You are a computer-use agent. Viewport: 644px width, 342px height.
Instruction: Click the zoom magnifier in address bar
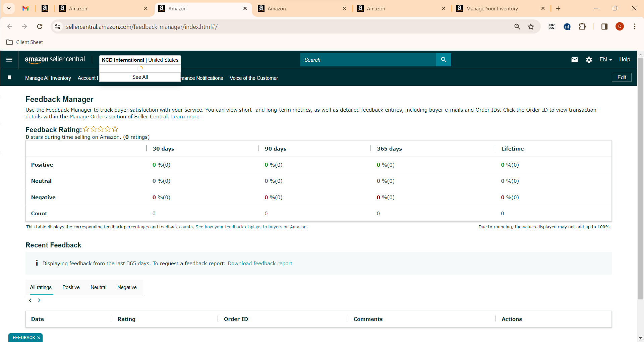coord(517,26)
